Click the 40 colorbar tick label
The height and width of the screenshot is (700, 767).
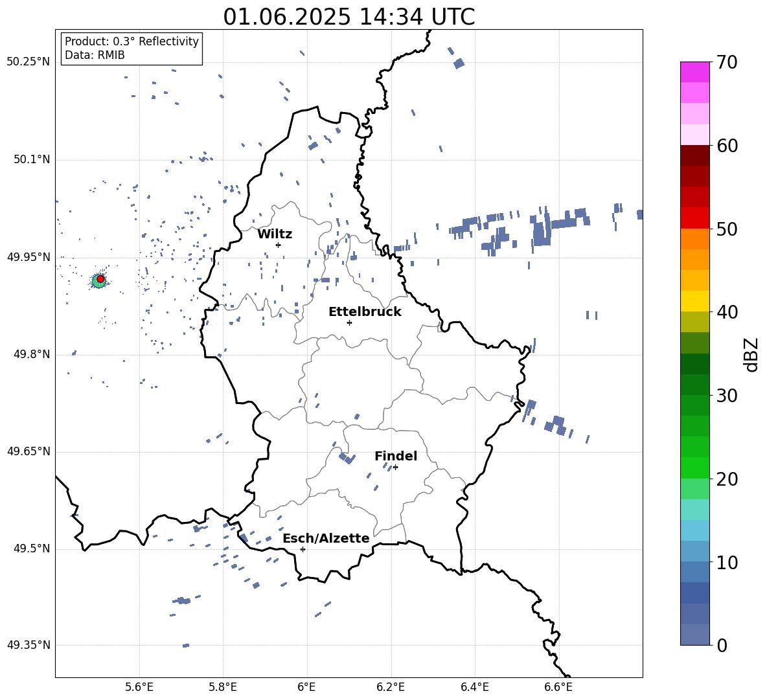tap(727, 312)
